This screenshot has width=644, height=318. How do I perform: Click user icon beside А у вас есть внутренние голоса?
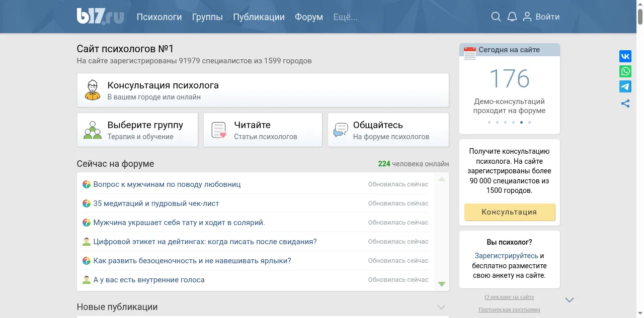[87, 280]
